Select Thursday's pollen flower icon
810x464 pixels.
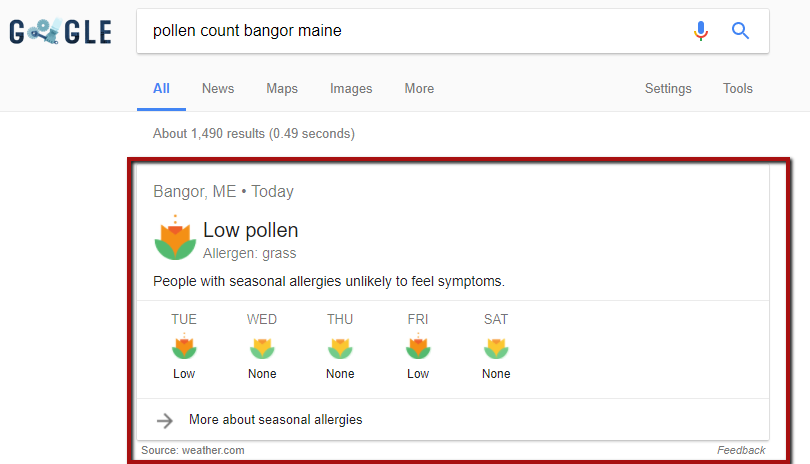(x=340, y=348)
